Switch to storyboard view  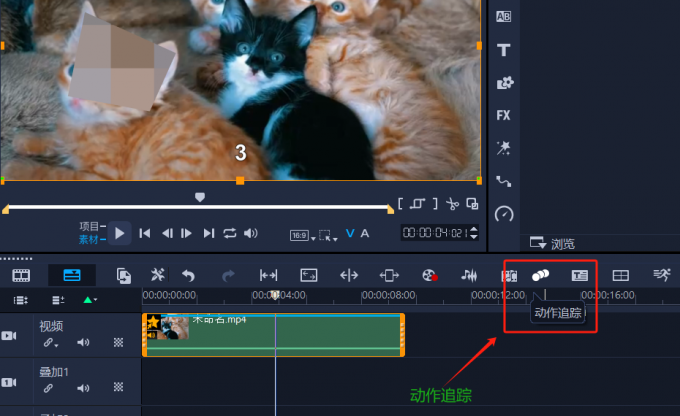[21, 275]
